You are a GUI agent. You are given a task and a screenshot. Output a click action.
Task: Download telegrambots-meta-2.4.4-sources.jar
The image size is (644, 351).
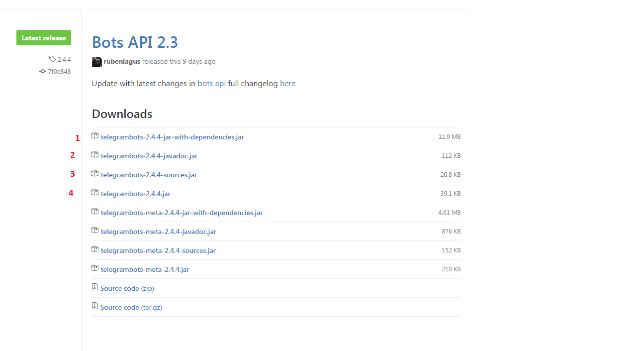tap(158, 250)
